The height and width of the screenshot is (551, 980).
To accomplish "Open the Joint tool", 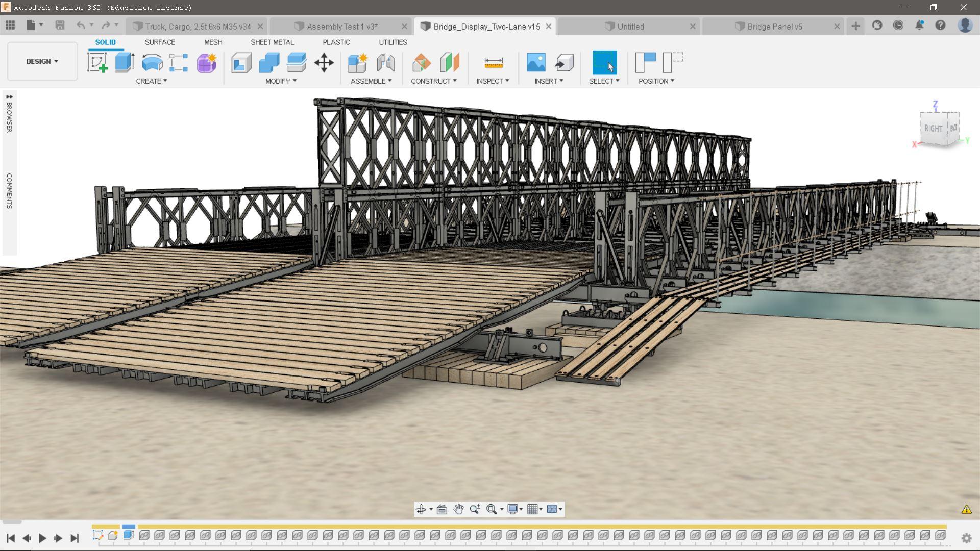I will click(x=386, y=63).
